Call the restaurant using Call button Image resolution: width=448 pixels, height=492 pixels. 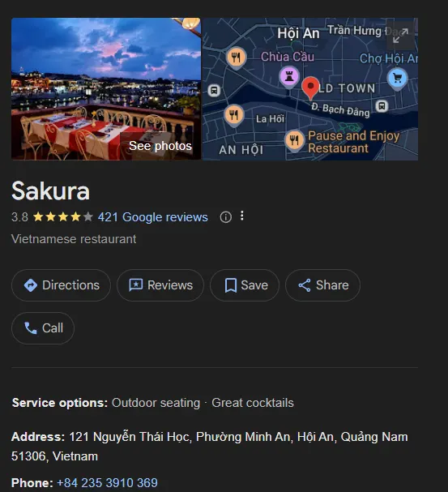coord(43,328)
